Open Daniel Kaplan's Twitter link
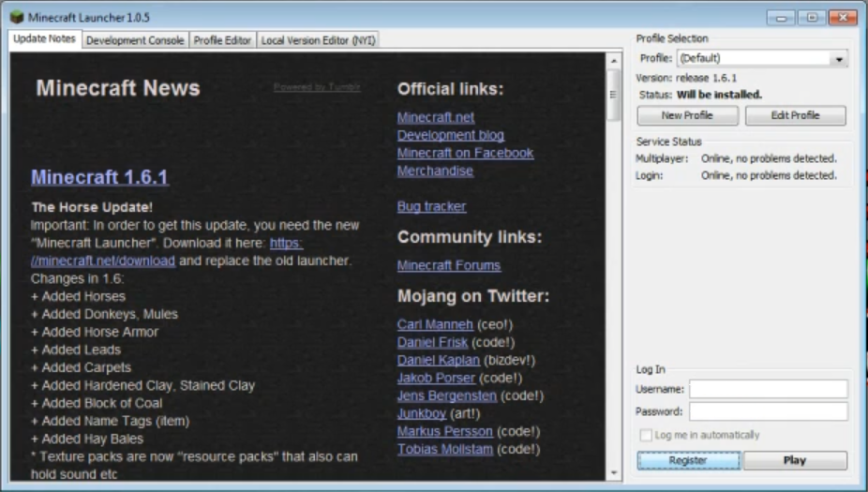The height and width of the screenshot is (492, 868). [439, 360]
